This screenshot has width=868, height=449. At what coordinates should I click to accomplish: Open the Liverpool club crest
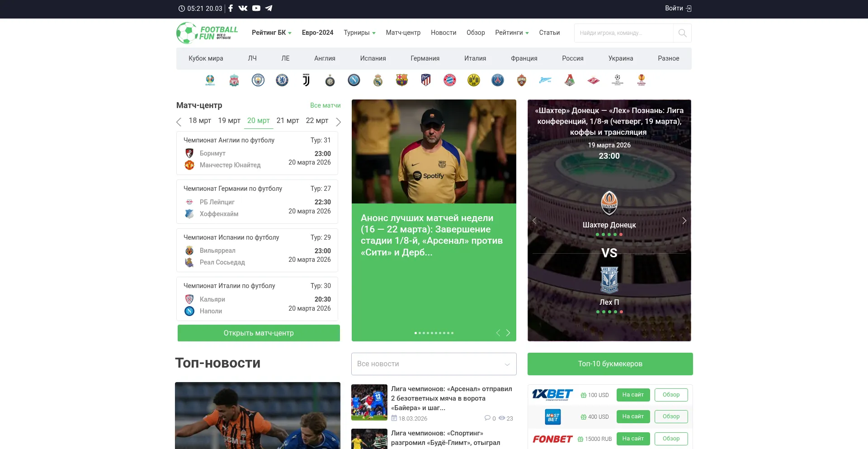tap(234, 80)
